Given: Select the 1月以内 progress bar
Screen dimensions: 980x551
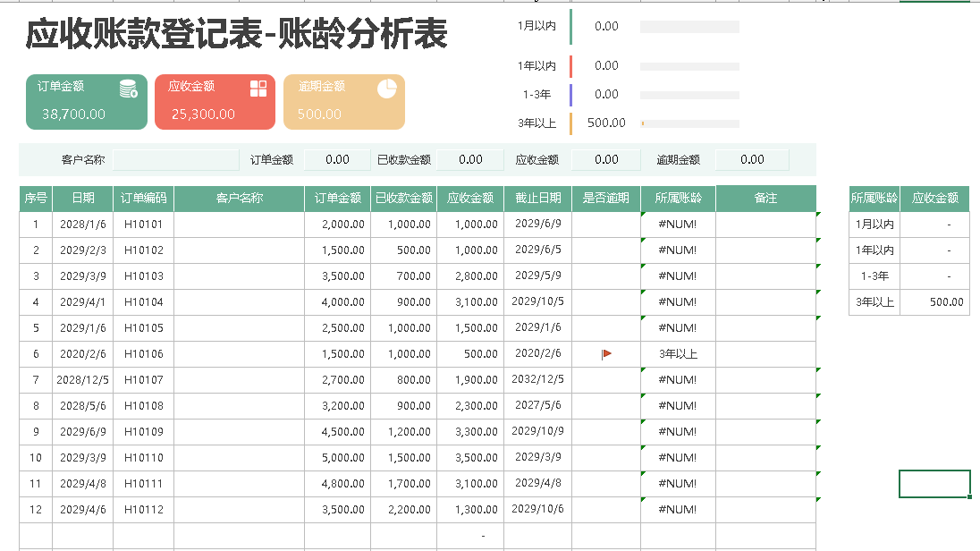Looking at the screenshot, I should click(689, 27).
